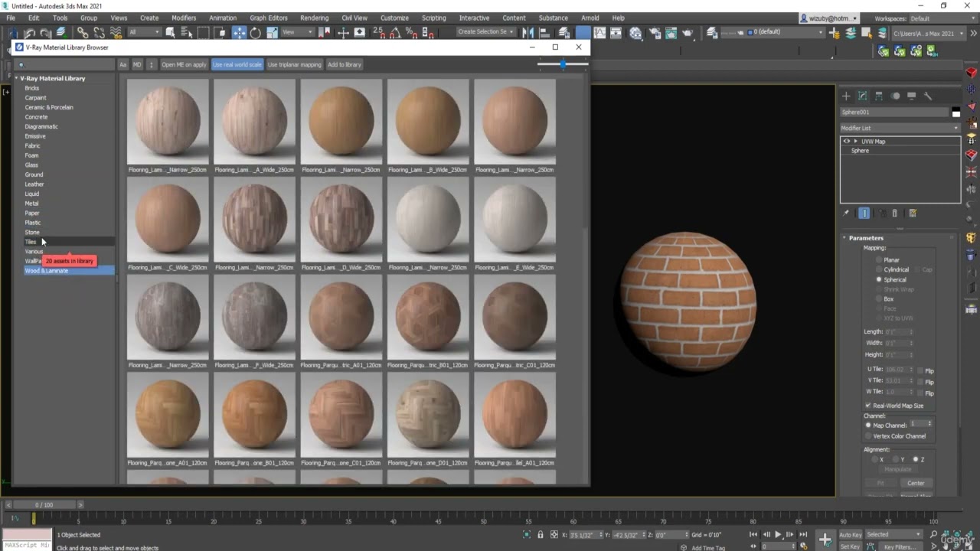Open the Graph Editors menu
The image size is (980, 551).
pos(269,18)
